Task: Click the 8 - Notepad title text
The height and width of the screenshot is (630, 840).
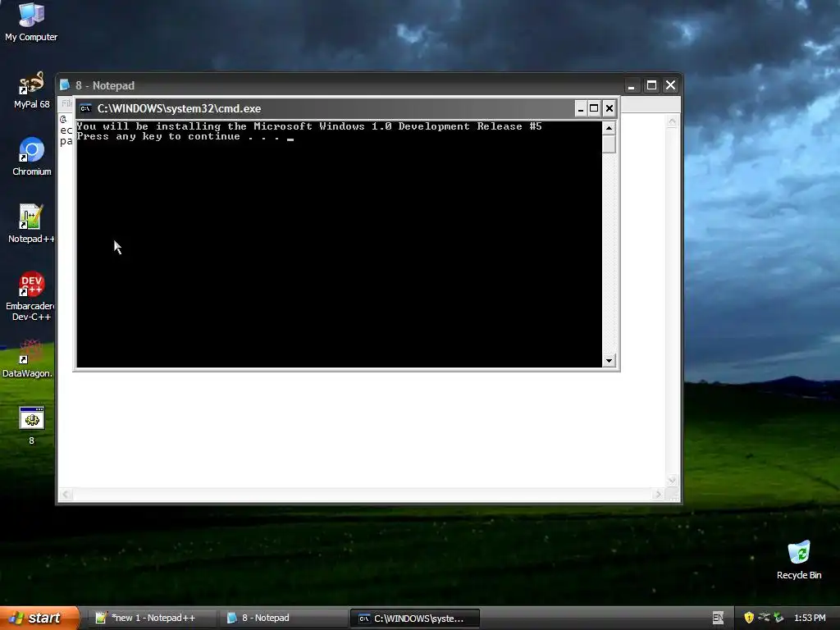Action: pos(105,85)
